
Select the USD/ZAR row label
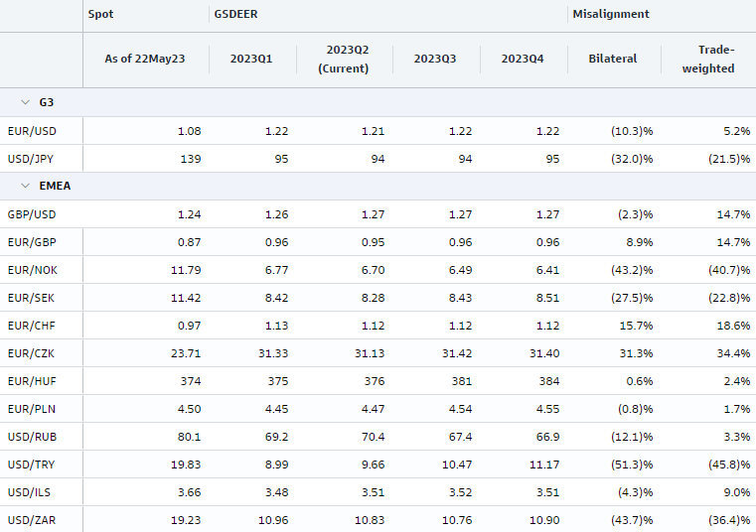(31, 520)
